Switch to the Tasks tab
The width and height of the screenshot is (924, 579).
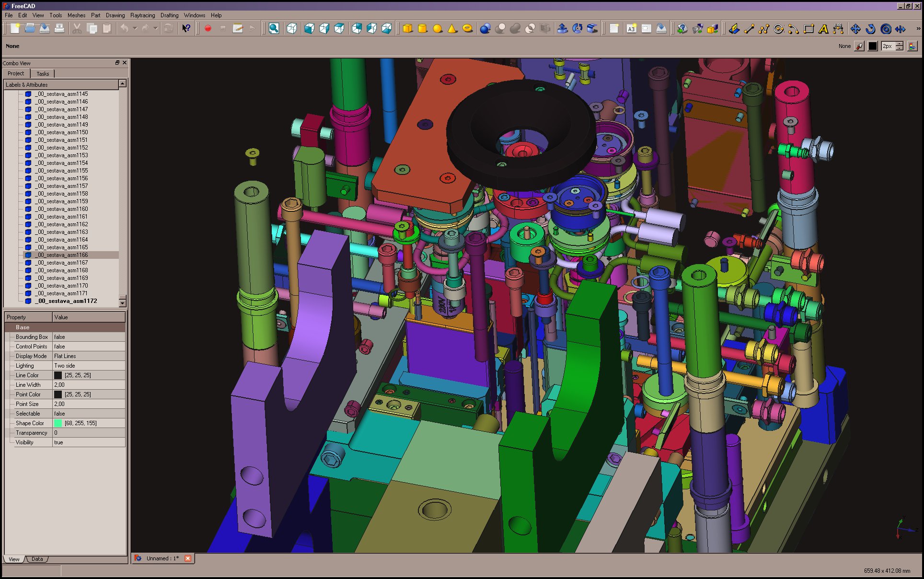(x=43, y=74)
